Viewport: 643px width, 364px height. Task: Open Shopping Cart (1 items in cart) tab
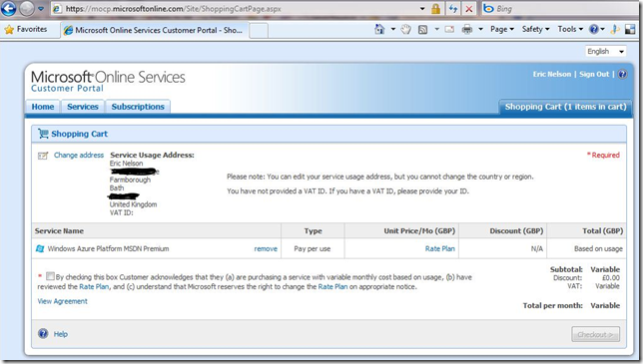pyautogui.click(x=565, y=107)
